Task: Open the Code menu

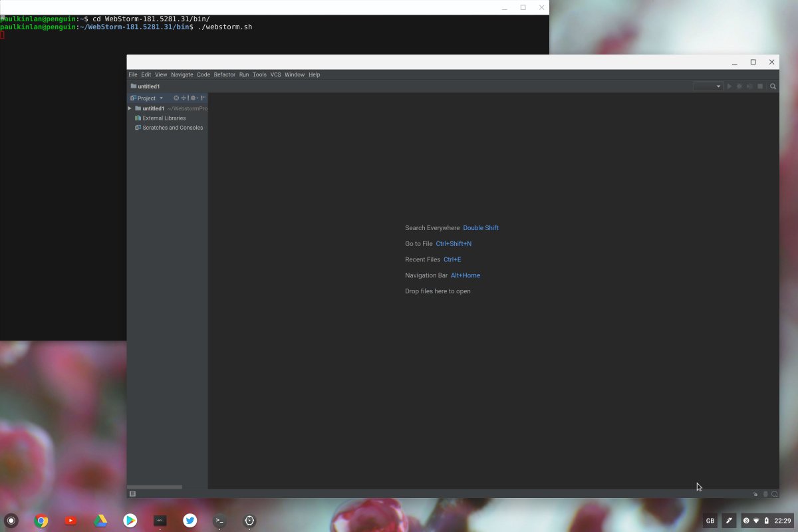Action: [x=203, y=74]
